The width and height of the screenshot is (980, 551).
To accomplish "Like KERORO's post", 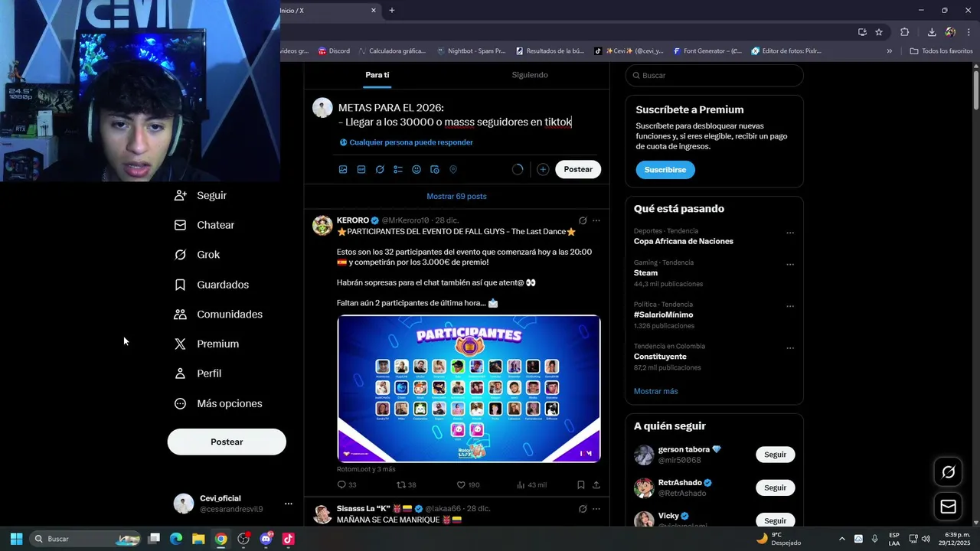I will click(468, 484).
